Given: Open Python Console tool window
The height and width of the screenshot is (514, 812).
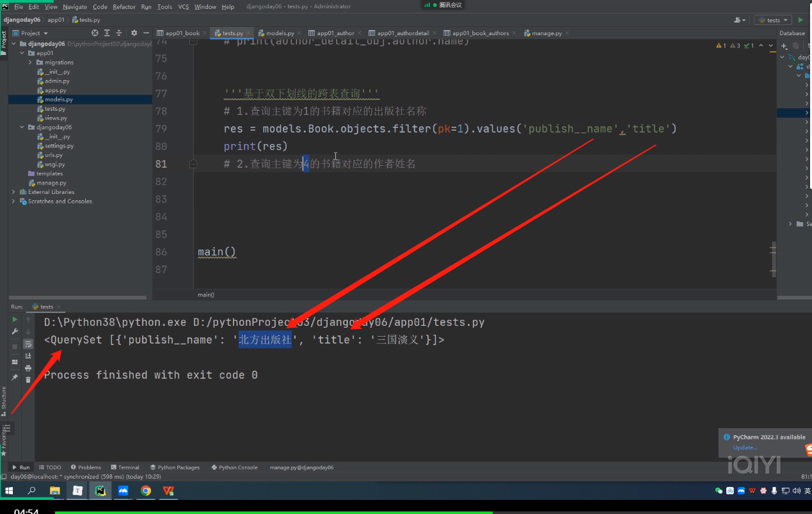Looking at the screenshot, I should (x=234, y=467).
